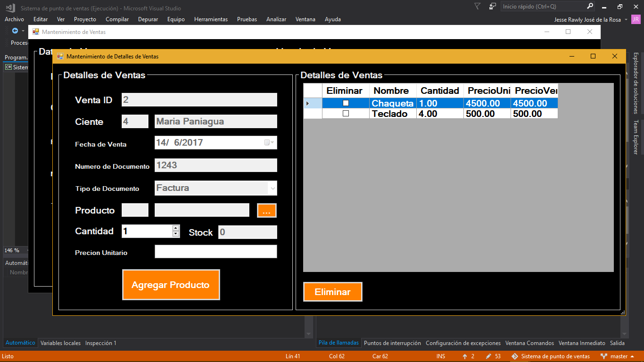Screen dimensions: 644x362
Task: Click the Venta ID field
Action: (199, 99)
